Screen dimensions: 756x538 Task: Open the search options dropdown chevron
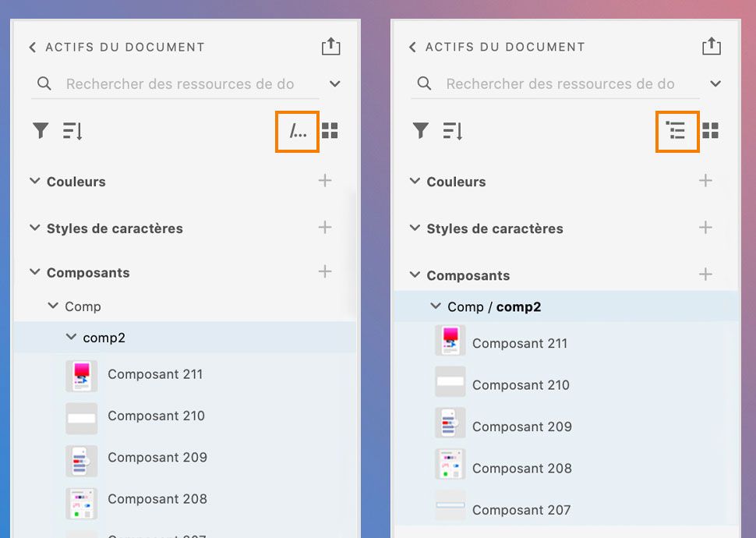[334, 83]
